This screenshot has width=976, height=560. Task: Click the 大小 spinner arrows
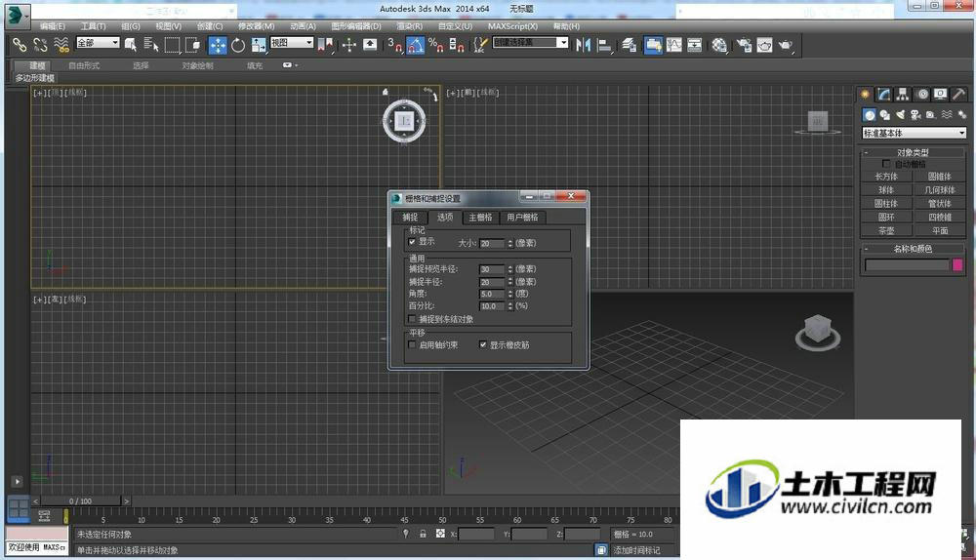510,243
